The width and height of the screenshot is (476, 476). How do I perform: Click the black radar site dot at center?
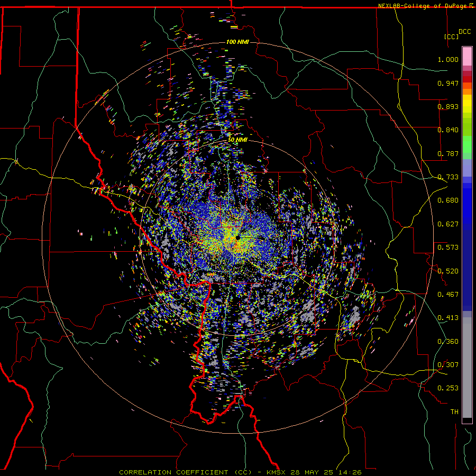pyautogui.click(x=237, y=237)
